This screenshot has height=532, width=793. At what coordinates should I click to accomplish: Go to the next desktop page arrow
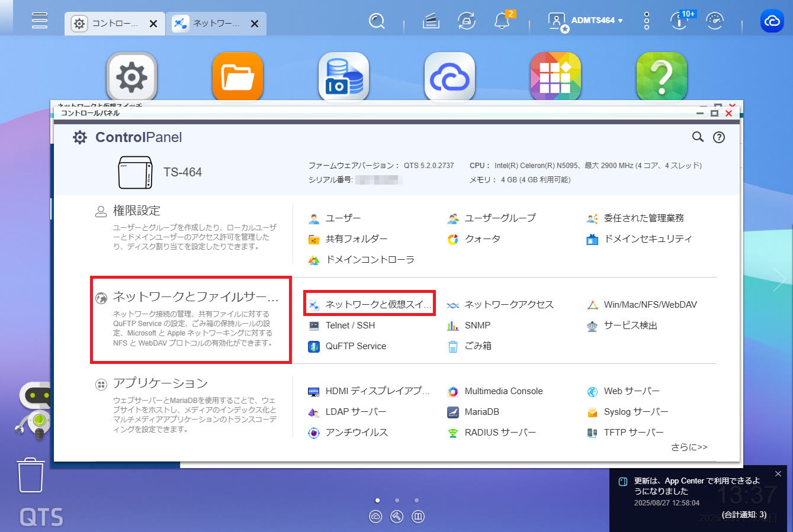pos(779,279)
